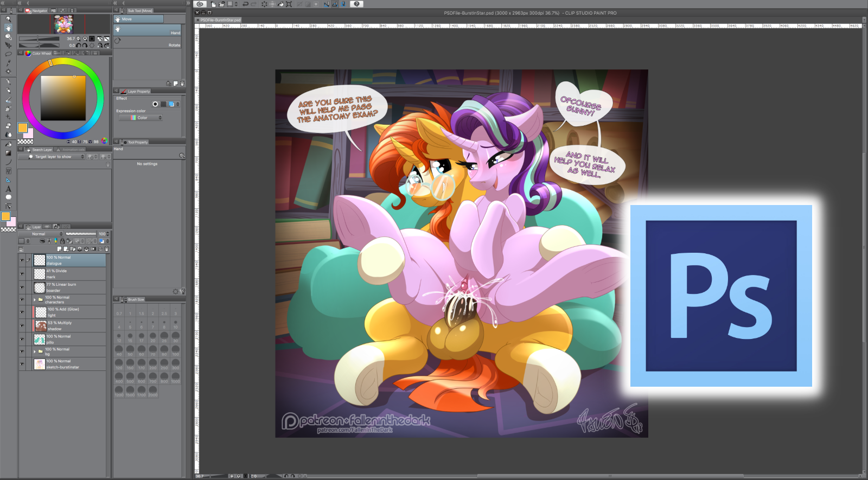Open the Expression color dropdown
The width and height of the screenshot is (868, 480).
click(x=141, y=118)
